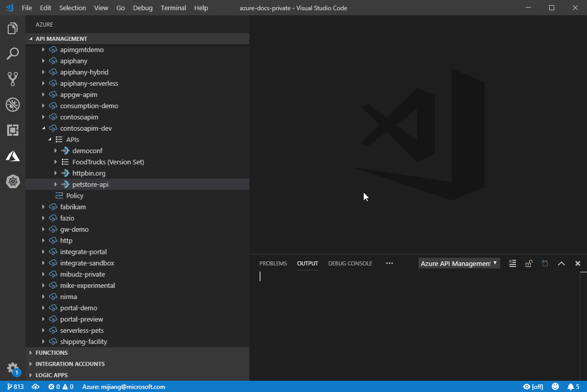Expand the FUNCTIONS section
The height and width of the screenshot is (392, 587).
coord(31,353)
